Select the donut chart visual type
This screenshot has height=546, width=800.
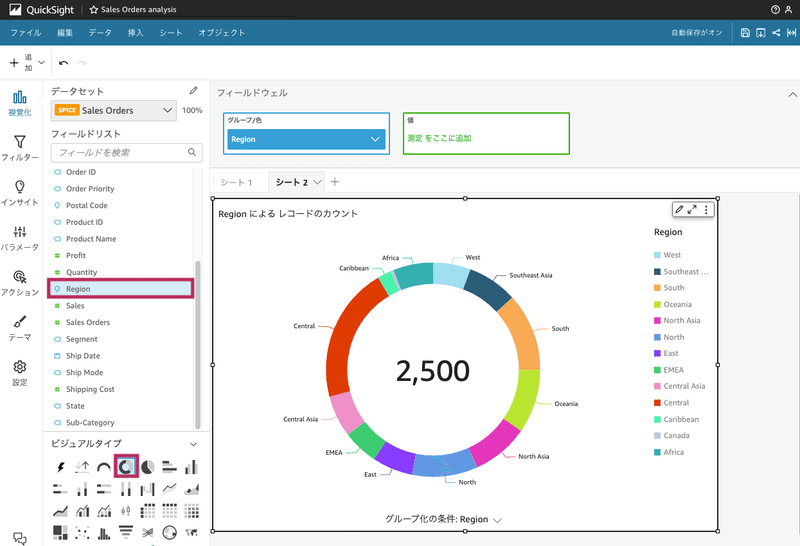coord(126,466)
